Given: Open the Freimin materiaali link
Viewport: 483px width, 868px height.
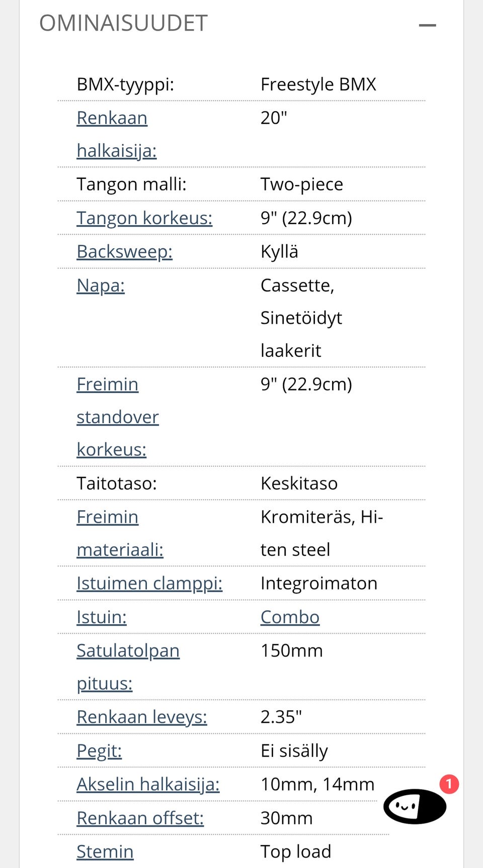Looking at the screenshot, I should [120, 533].
